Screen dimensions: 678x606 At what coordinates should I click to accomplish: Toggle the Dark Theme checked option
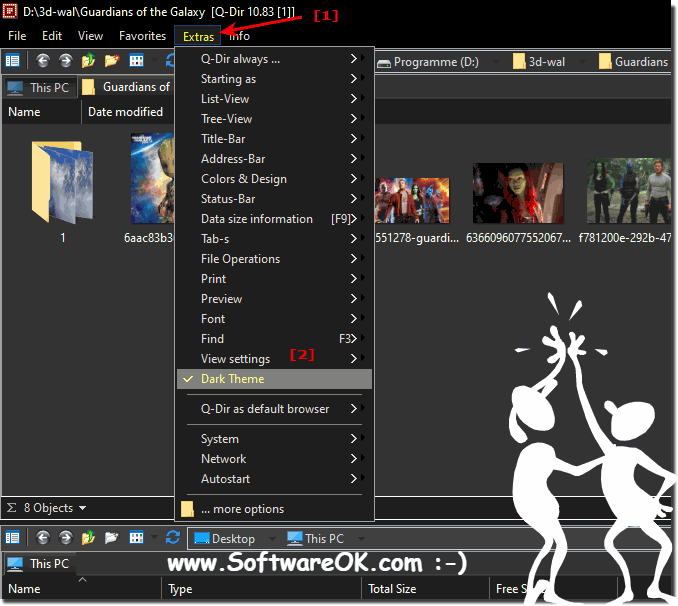[x=275, y=379]
